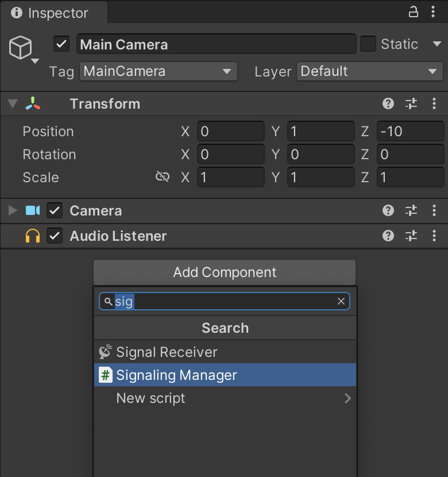
Task: Click the Scale label
Action: (x=41, y=177)
